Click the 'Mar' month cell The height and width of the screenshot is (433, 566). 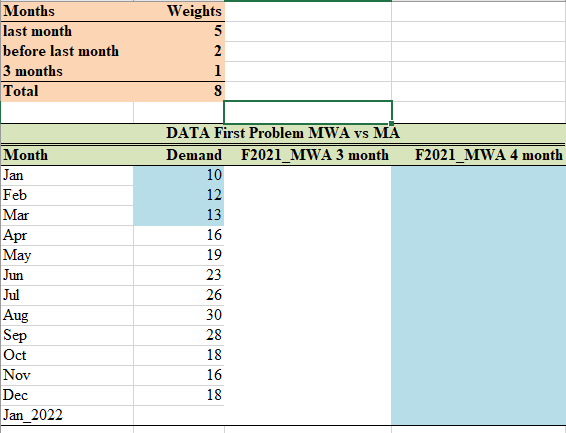[67, 215]
